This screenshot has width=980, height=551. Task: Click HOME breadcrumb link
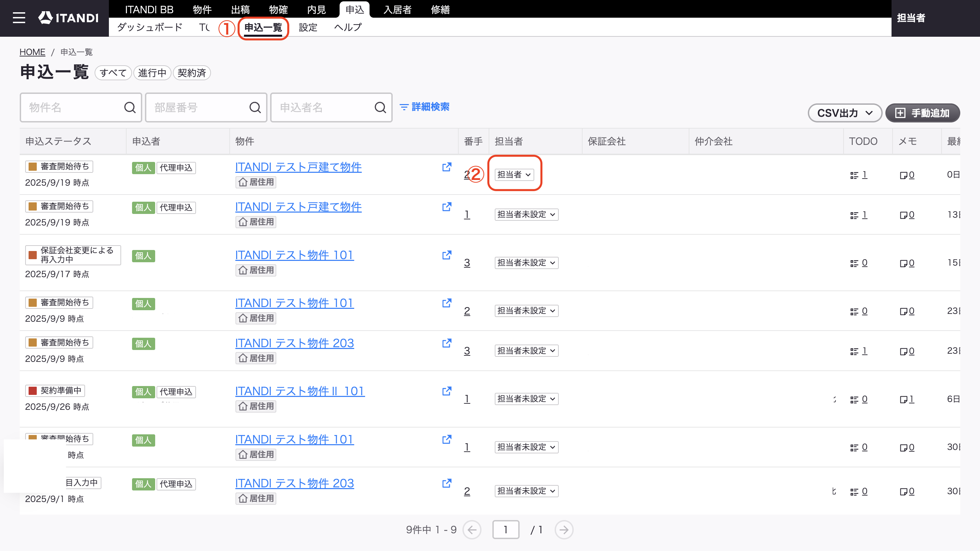(32, 52)
